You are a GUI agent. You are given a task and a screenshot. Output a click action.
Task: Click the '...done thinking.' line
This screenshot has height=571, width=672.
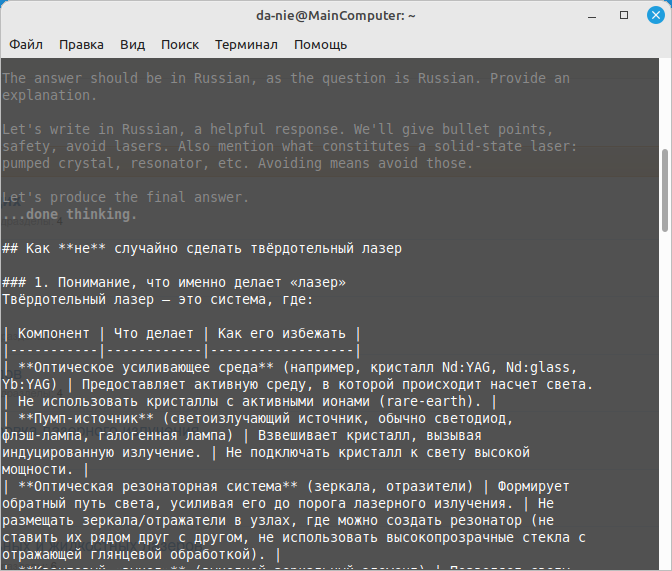pos(68,214)
